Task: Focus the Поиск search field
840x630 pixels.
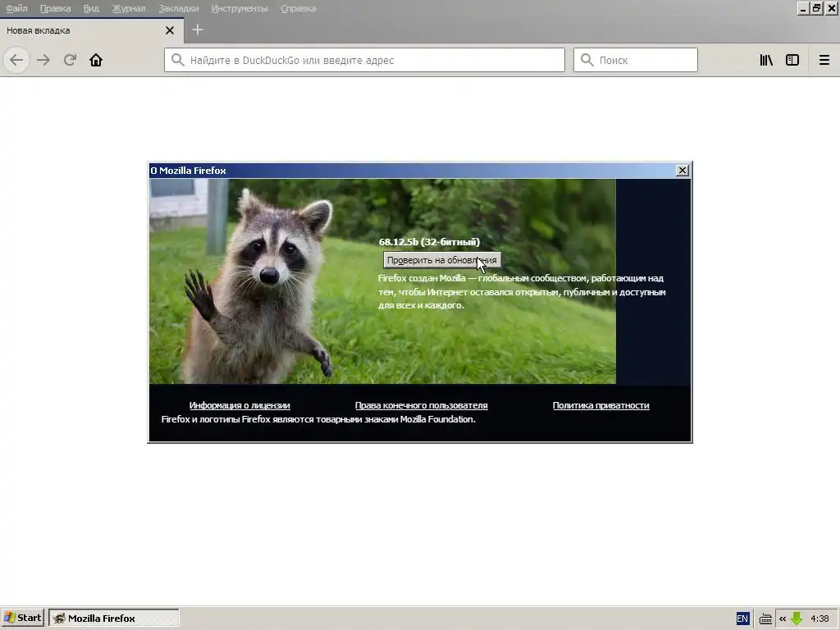Action: [636, 60]
